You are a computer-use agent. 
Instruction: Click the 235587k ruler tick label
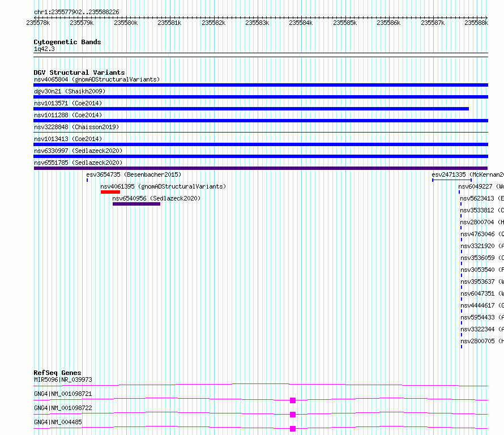click(433, 23)
